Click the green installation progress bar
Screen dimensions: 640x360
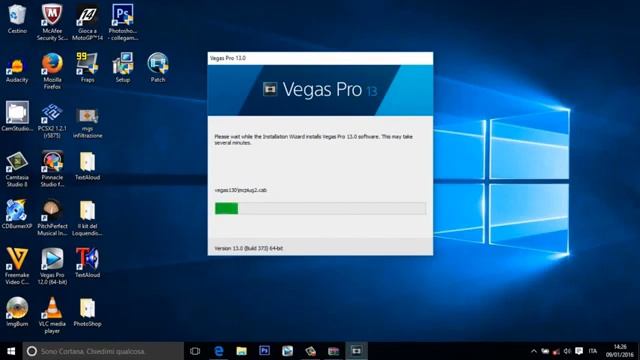pyautogui.click(x=320, y=208)
